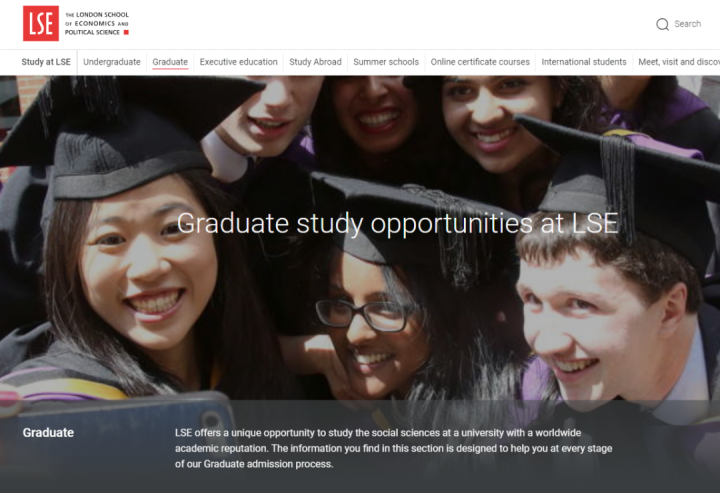This screenshot has width=720, height=493.
Task: Visit Online certificate courses
Action: tap(480, 62)
